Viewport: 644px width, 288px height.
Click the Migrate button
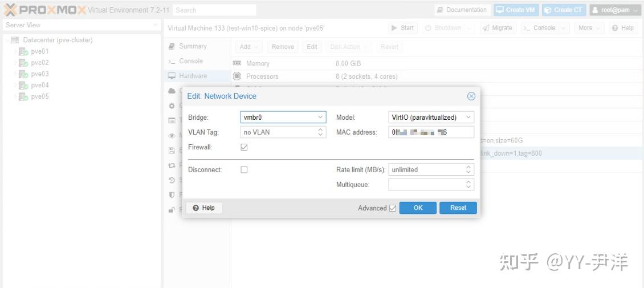click(x=498, y=28)
